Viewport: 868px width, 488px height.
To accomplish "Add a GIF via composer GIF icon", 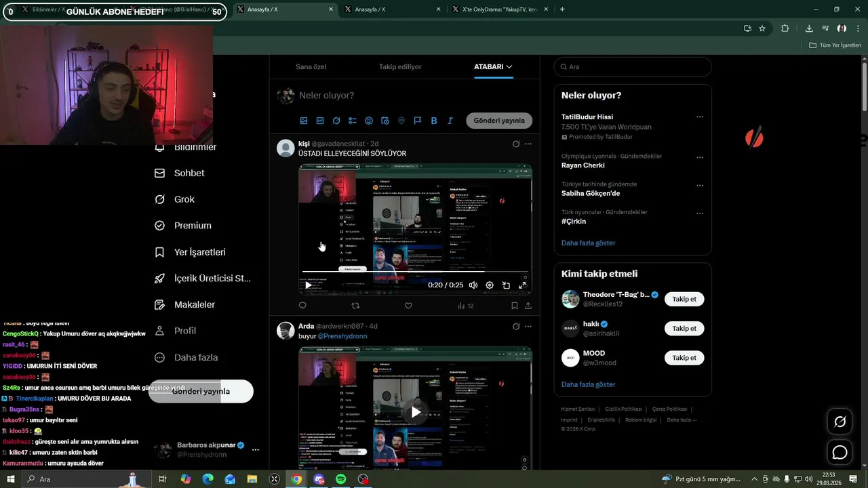I will [320, 121].
